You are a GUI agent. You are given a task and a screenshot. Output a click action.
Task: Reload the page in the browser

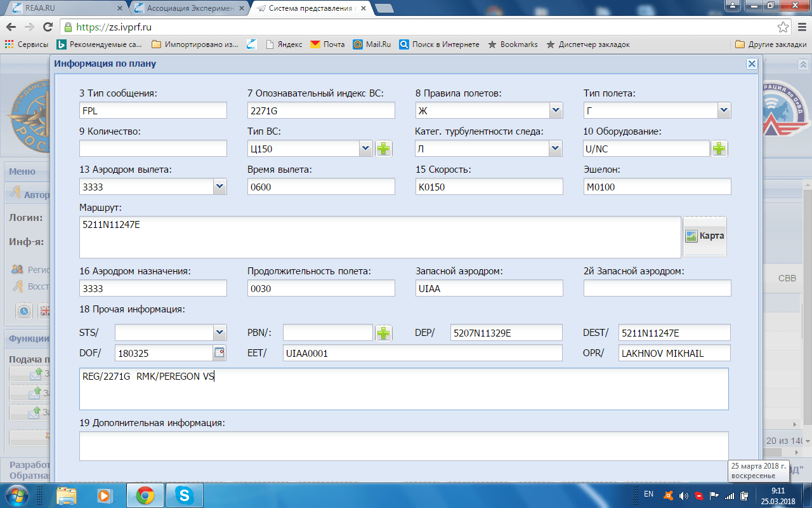pos(48,27)
